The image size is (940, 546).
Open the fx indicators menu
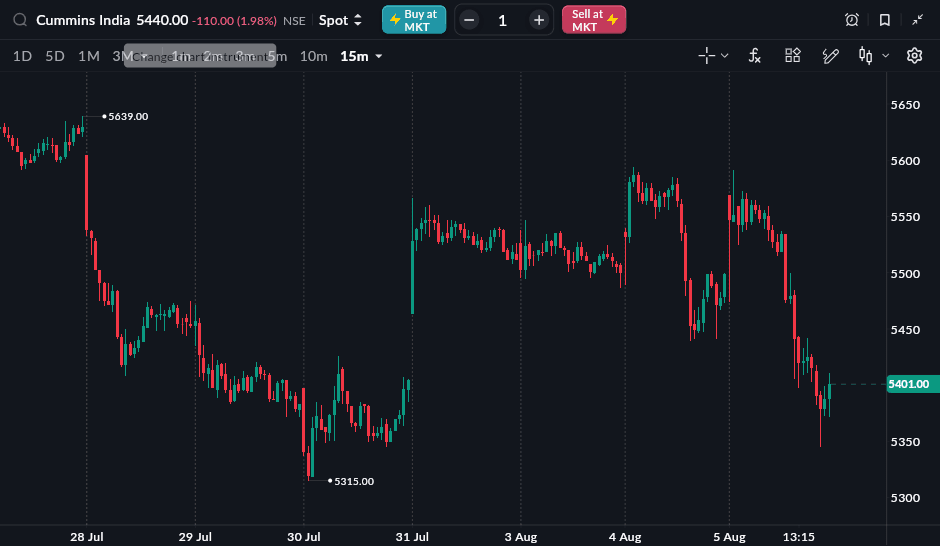click(x=755, y=56)
